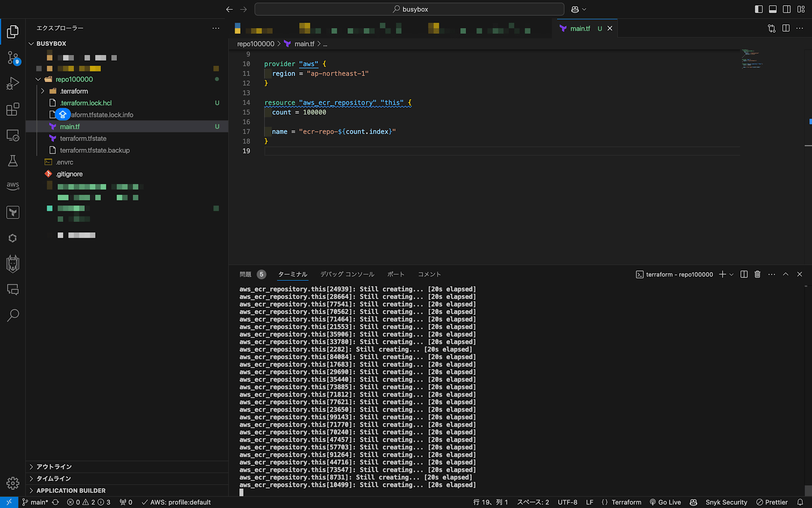
Task: Switch to the Comments panel tab
Action: pos(429,274)
